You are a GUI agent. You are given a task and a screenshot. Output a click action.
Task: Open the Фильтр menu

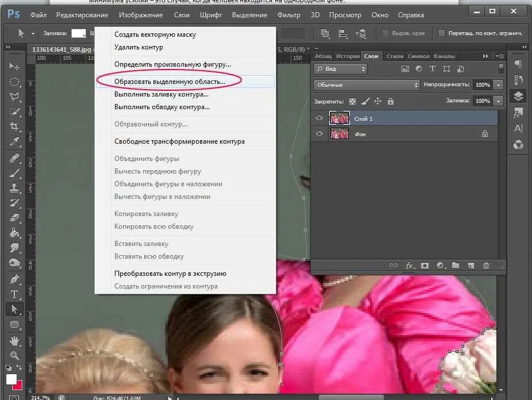click(x=289, y=15)
